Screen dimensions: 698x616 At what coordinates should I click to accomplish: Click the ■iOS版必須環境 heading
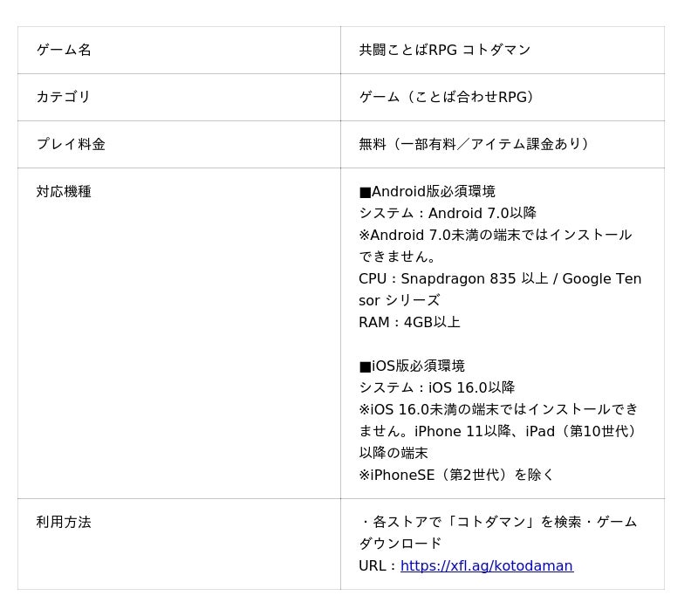(412, 366)
